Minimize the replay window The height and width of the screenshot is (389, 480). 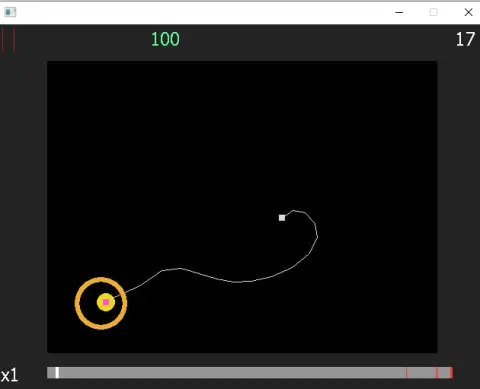pyautogui.click(x=399, y=12)
